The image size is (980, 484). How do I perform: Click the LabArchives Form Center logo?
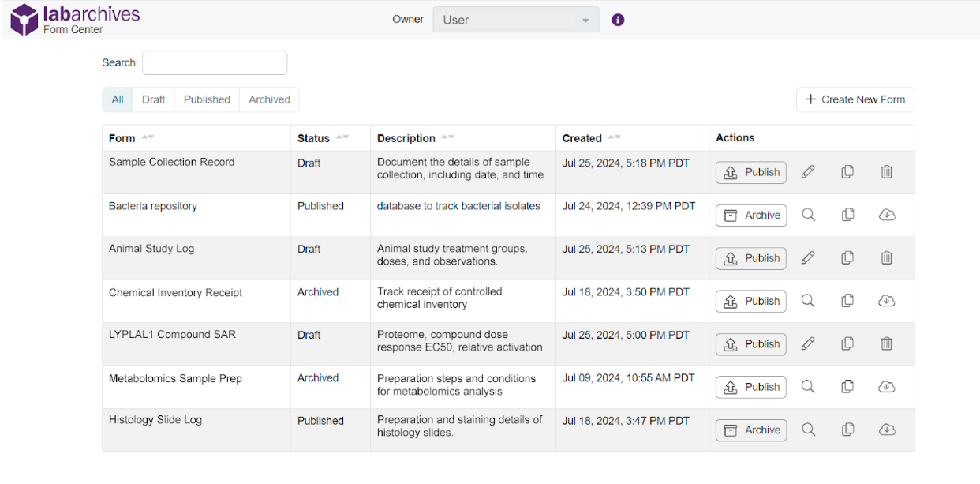(x=74, y=19)
